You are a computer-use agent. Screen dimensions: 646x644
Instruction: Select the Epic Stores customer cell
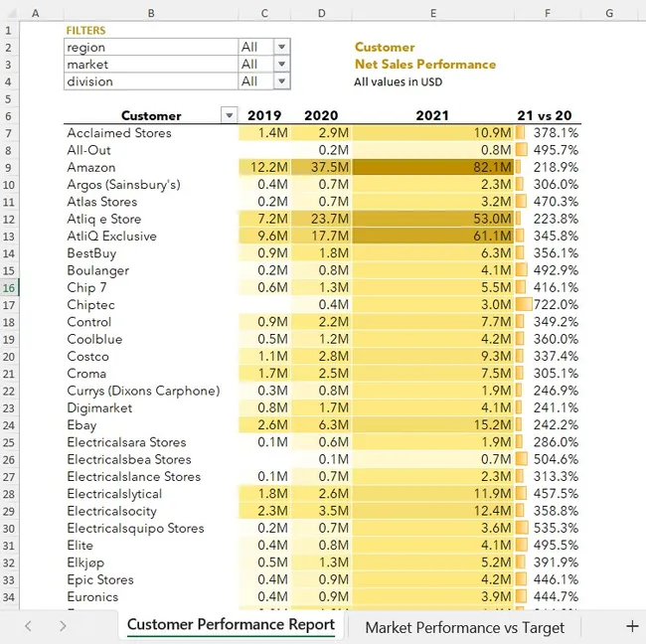click(151, 579)
